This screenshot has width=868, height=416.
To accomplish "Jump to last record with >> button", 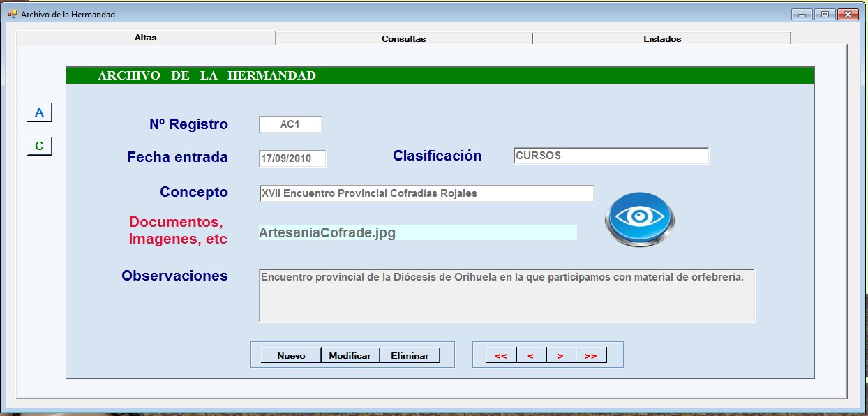I will pyautogui.click(x=590, y=355).
